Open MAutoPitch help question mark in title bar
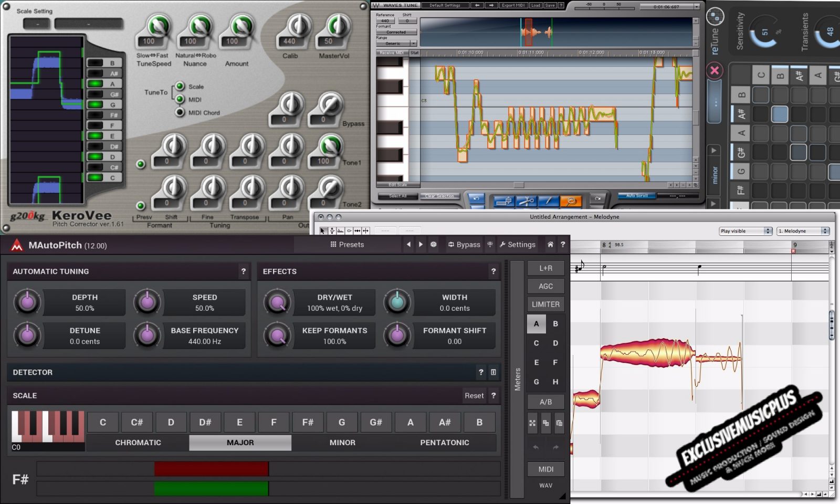Screen dimensions: 840x504 562,244
